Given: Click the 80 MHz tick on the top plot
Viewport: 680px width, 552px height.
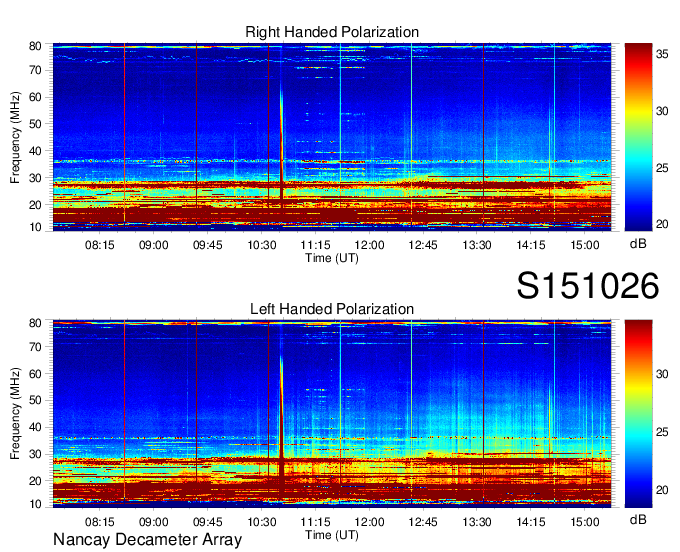Looking at the screenshot, I should (35, 46).
